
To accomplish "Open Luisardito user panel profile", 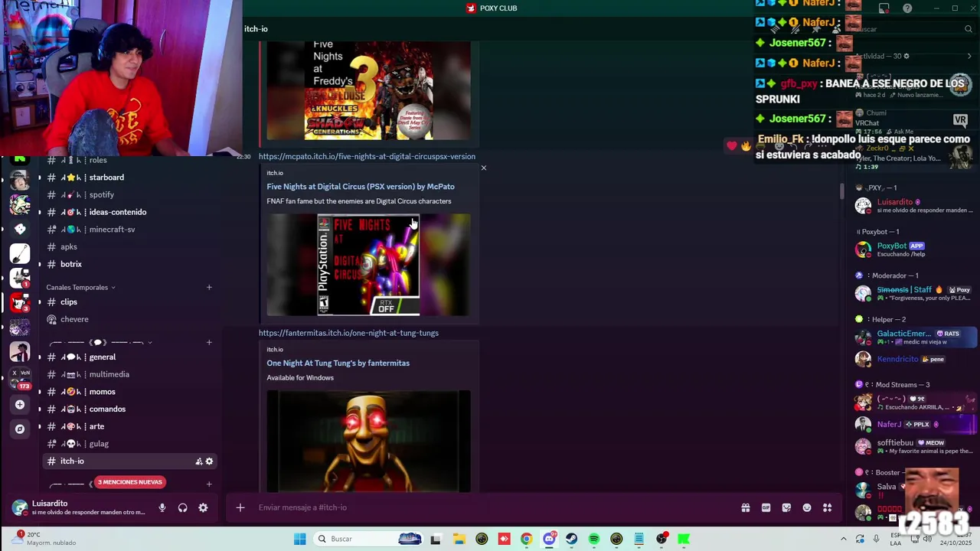I will coord(77,508).
